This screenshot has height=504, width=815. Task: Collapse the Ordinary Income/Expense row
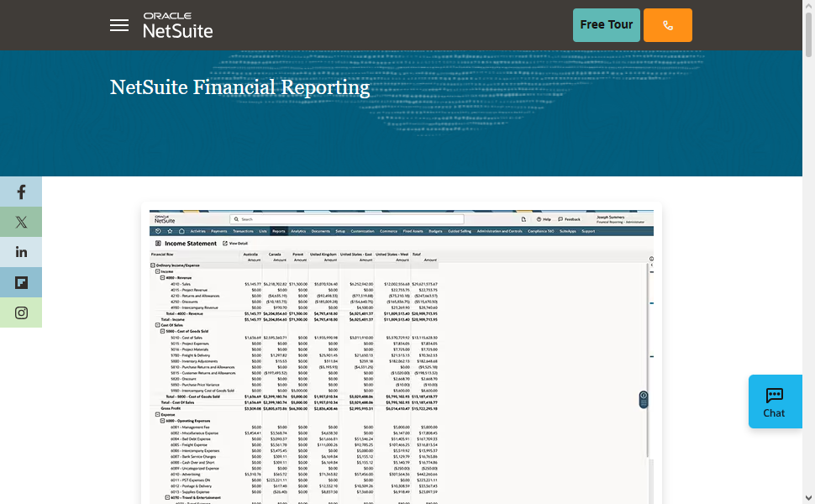[x=153, y=265]
